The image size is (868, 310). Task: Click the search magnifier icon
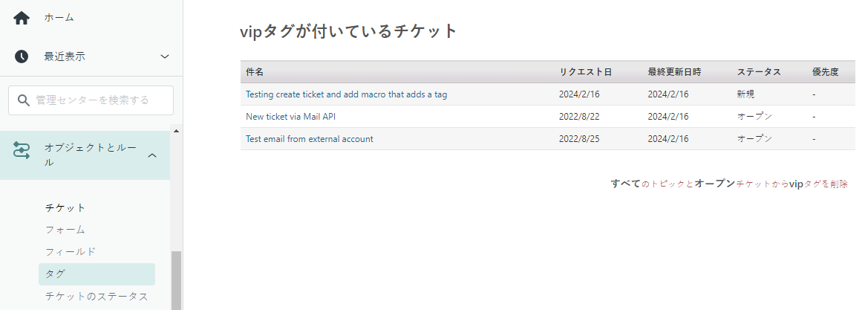[x=23, y=100]
